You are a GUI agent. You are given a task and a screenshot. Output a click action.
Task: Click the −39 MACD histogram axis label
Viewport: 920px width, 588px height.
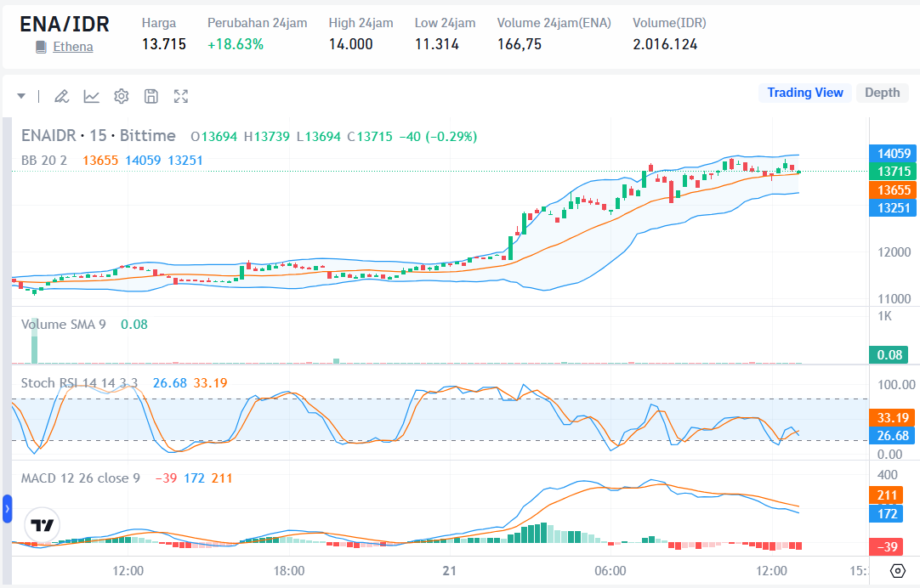pos(887,547)
